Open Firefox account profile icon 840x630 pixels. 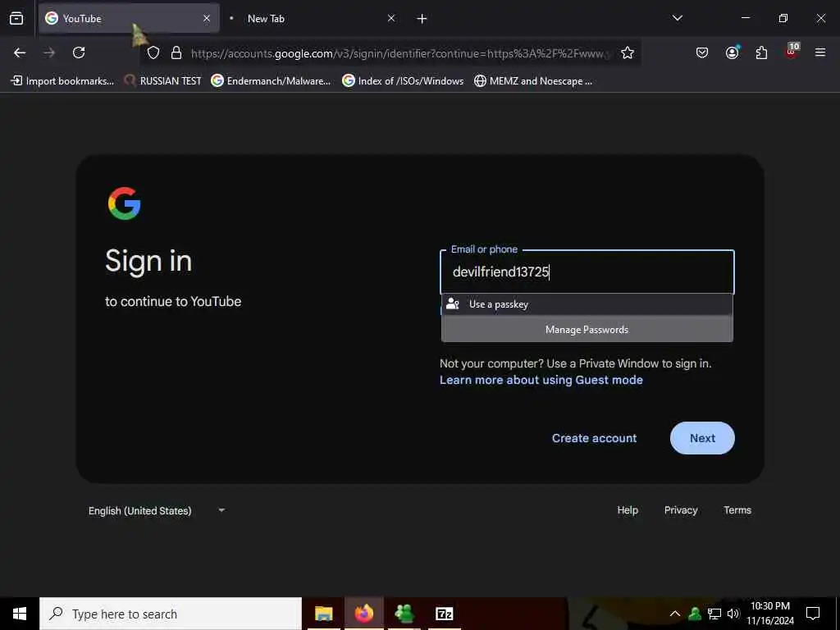coord(732,52)
